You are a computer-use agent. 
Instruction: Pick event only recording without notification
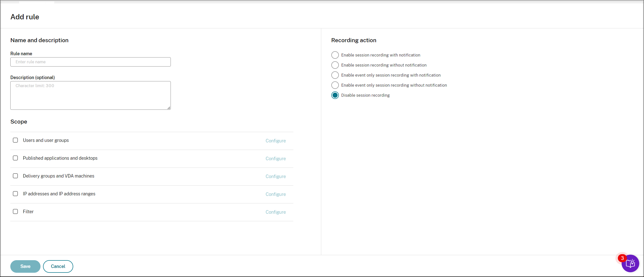click(x=335, y=85)
